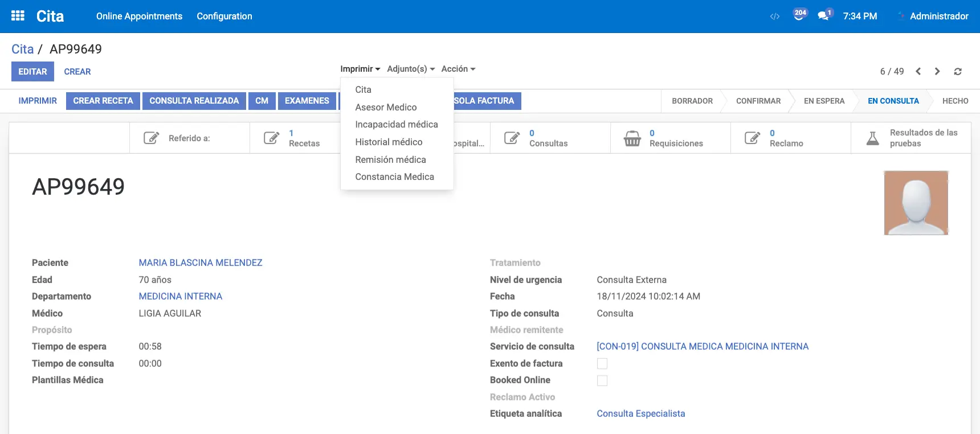Toggle the Exento de factura checkbox
Viewport: 980px width, 434px height.
click(602, 363)
